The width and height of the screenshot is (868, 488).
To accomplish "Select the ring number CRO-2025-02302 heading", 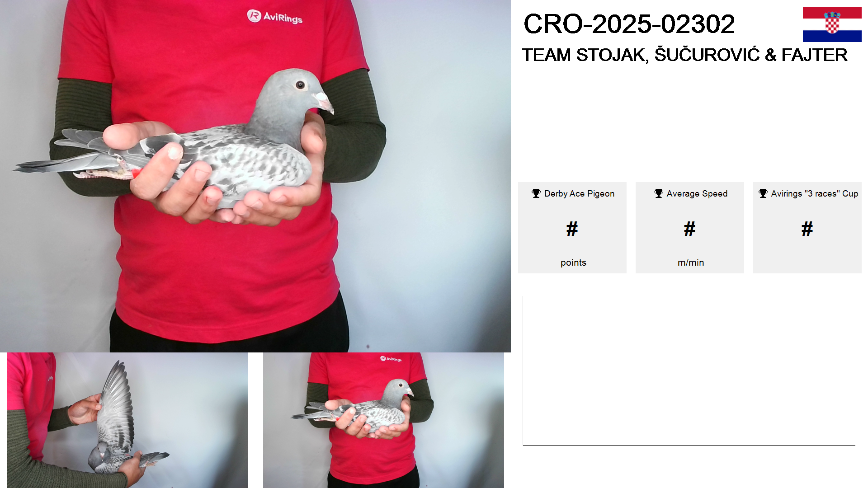I will click(629, 24).
